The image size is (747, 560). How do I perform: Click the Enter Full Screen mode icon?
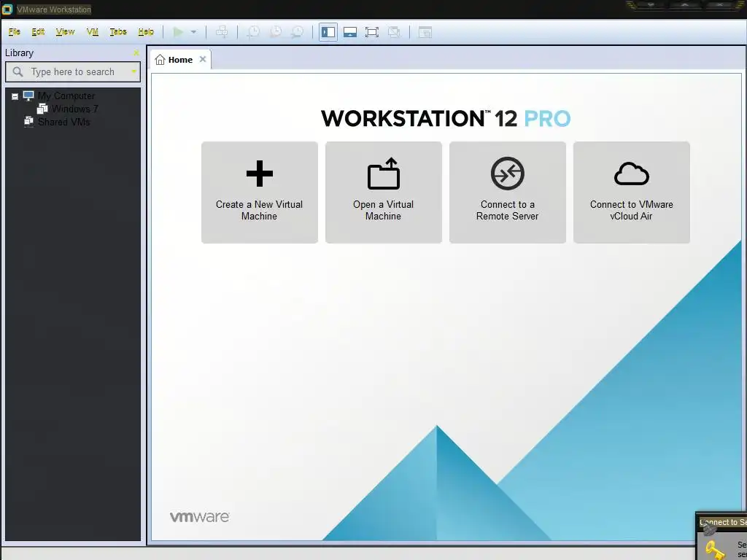coord(372,32)
